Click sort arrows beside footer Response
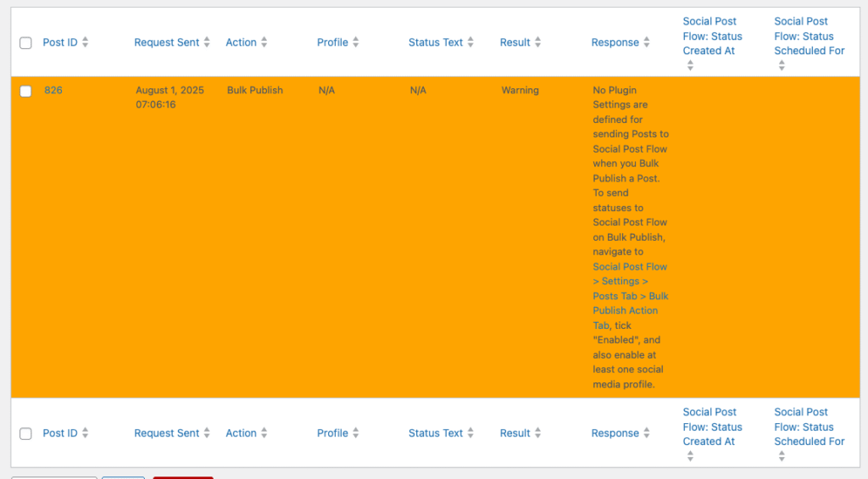The width and height of the screenshot is (868, 479). [647, 433]
